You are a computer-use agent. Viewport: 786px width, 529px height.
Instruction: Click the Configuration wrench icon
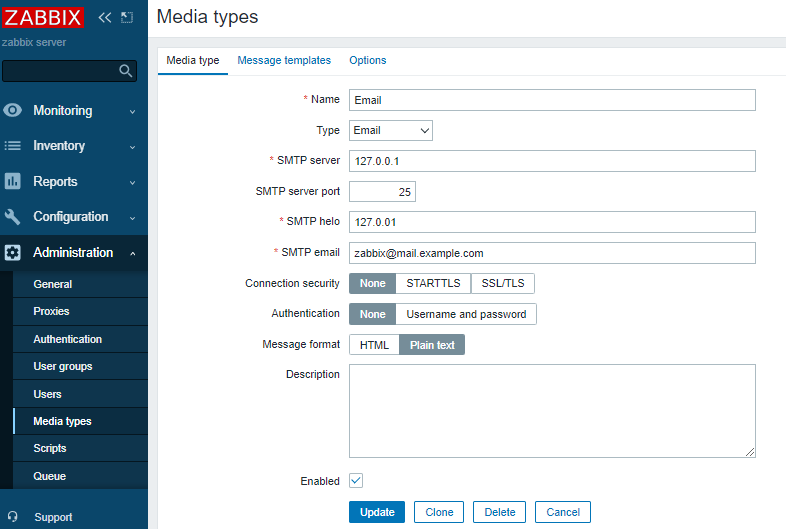pos(13,217)
